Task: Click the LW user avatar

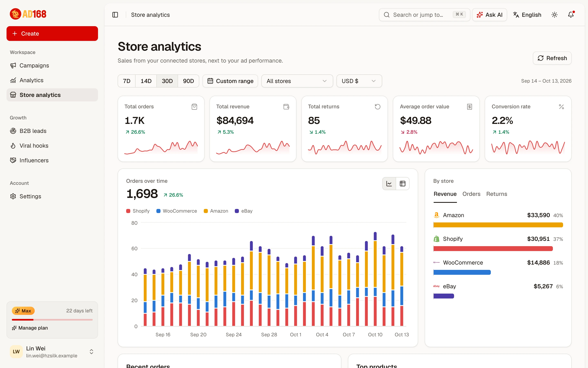Action: [16, 352]
